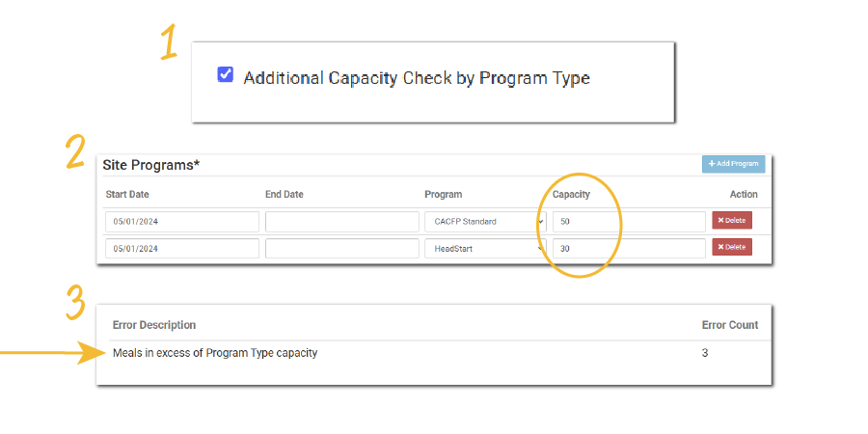
Task: Click the Error Count column header
Action: coord(729,325)
